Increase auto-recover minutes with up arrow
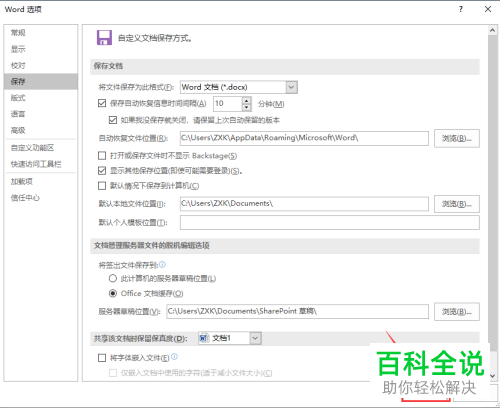The image size is (500, 408). tap(246, 100)
